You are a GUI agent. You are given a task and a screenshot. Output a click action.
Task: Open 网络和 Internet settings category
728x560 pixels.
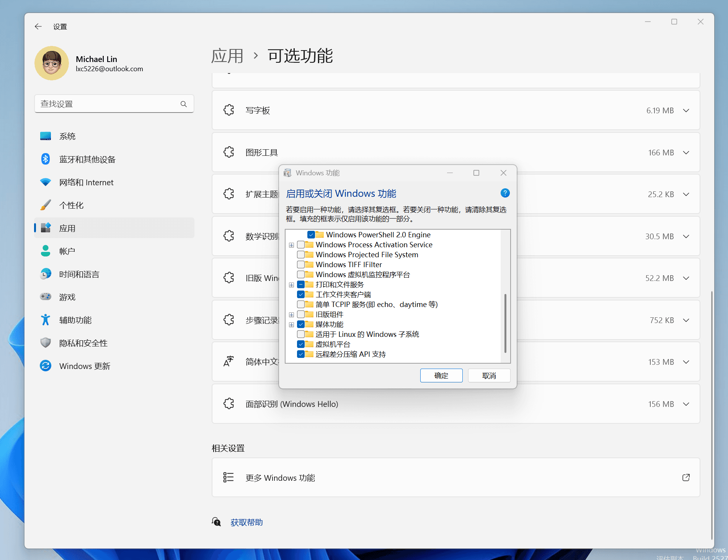pyautogui.click(x=114, y=182)
